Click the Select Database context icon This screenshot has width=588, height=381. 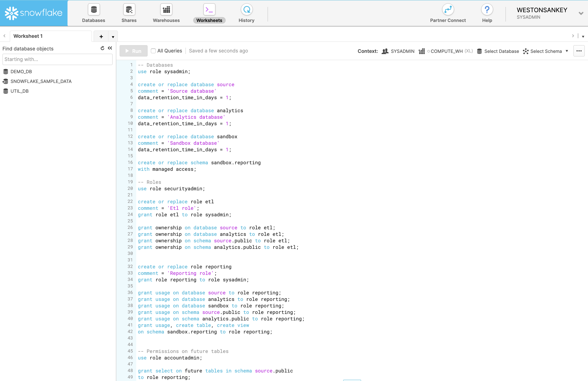tap(479, 51)
